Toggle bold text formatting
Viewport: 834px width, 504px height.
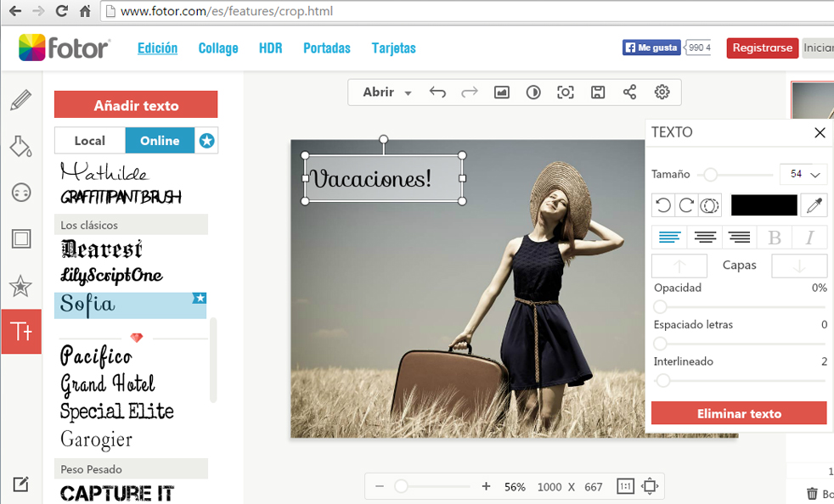click(774, 238)
